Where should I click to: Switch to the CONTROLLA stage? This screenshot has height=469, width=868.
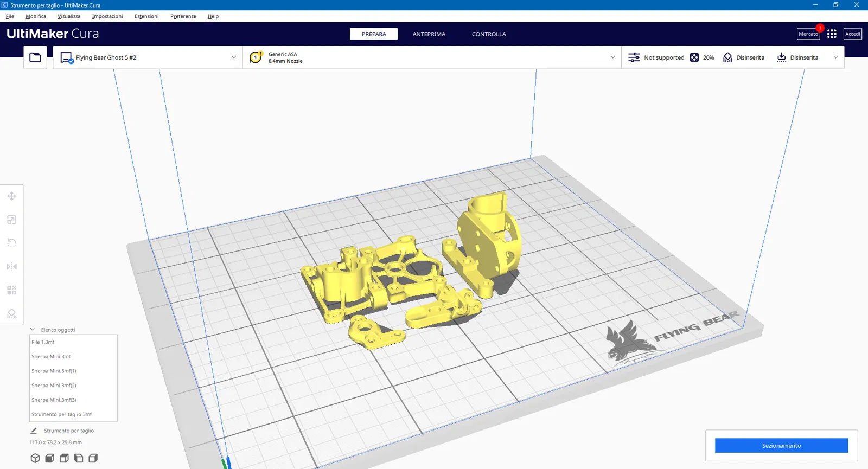pos(489,34)
